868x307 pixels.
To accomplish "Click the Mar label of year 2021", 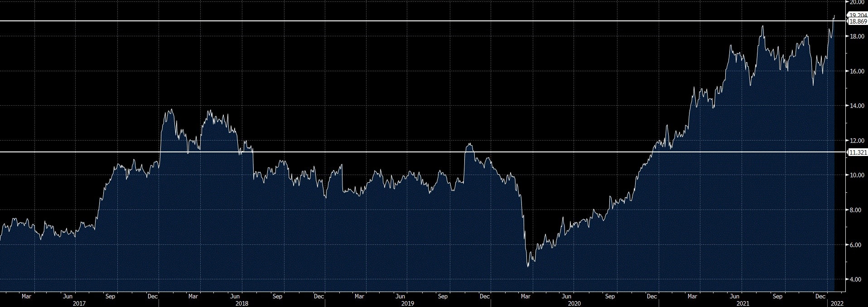I will [692, 297].
